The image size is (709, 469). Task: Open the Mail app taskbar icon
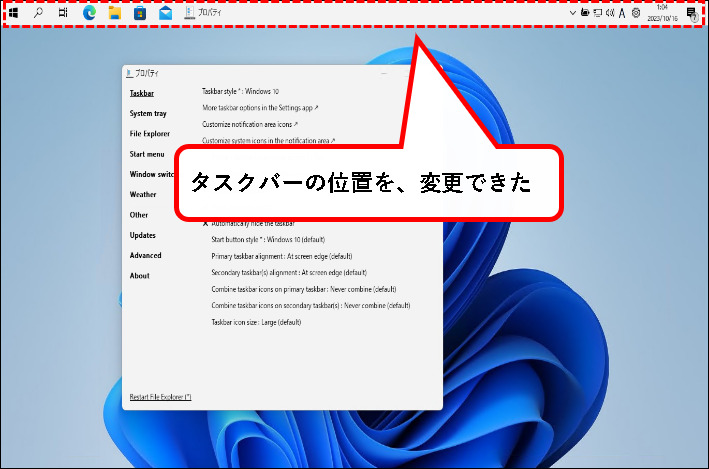(x=165, y=14)
